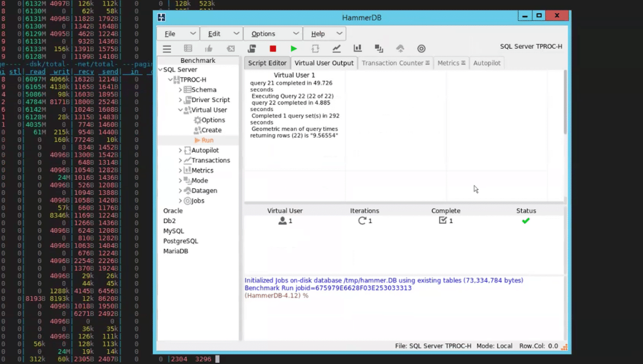Switch to the Autopilot tab
This screenshot has width=643, height=364.
click(487, 63)
